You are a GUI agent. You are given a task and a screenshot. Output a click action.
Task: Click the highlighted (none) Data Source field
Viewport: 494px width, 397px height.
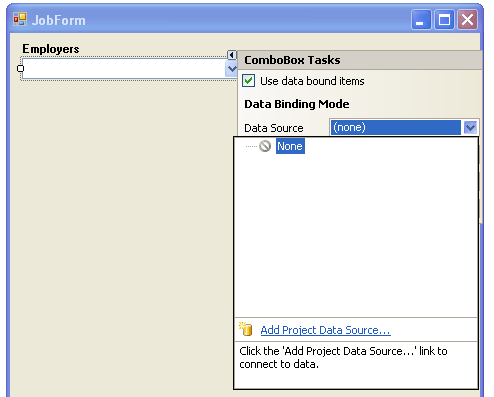click(396, 127)
